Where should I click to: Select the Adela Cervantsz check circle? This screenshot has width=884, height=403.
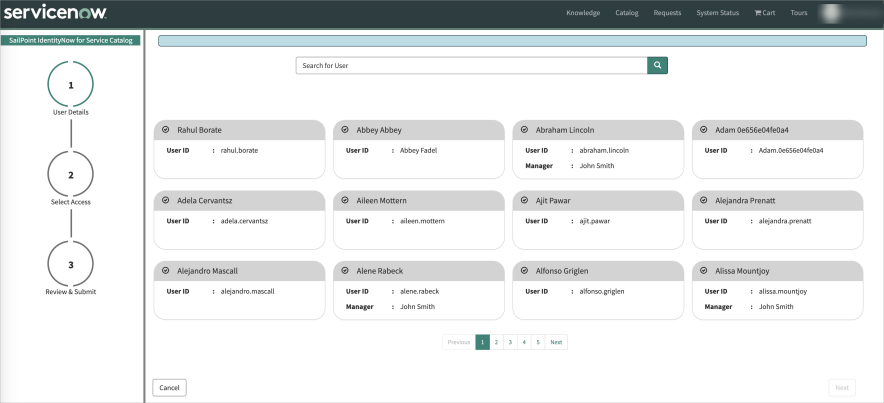pyautogui.click(x=165, y=200)
